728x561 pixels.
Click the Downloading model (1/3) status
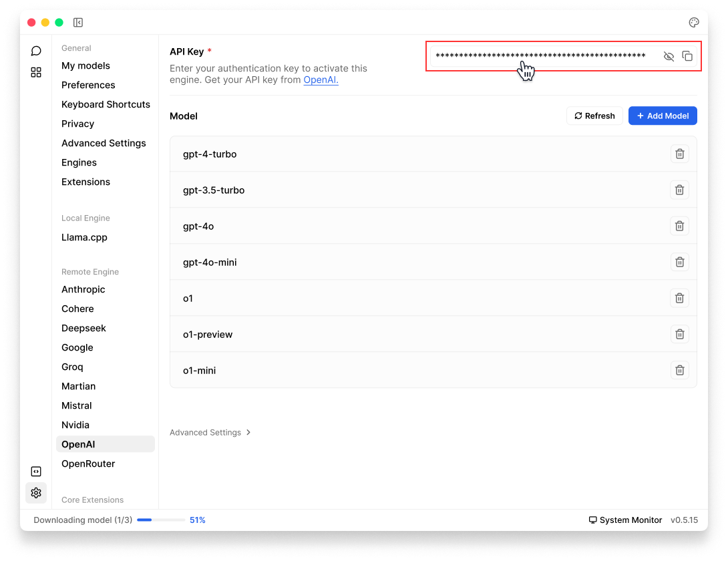coord(83,520)
